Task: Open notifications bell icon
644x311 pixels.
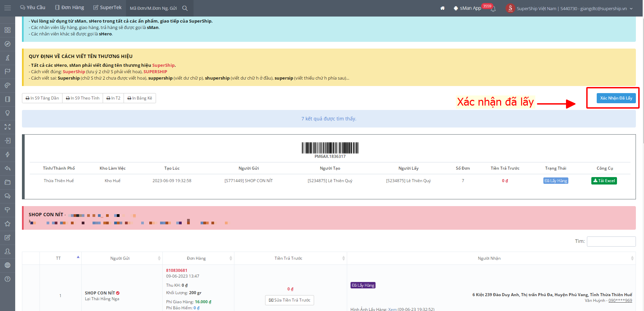Action: pyautogui.click(x=493, y=9)
